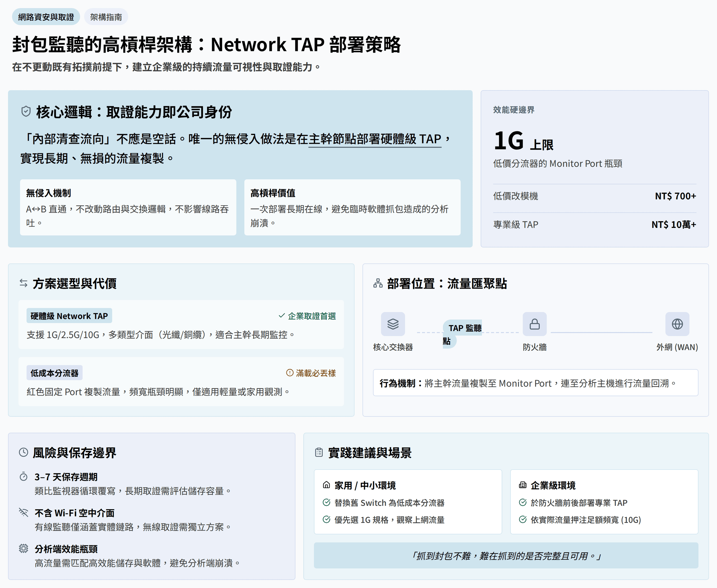Click the chip icon beside 分析端效能瓶頸

tap(23, 548)
